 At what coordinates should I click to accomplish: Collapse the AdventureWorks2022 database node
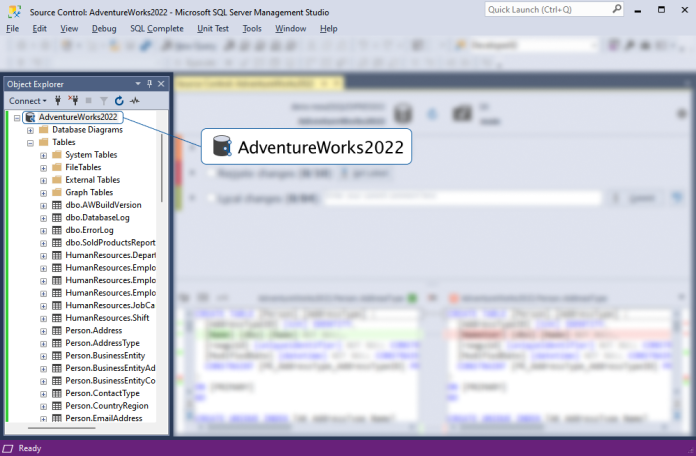pos(17,117)
